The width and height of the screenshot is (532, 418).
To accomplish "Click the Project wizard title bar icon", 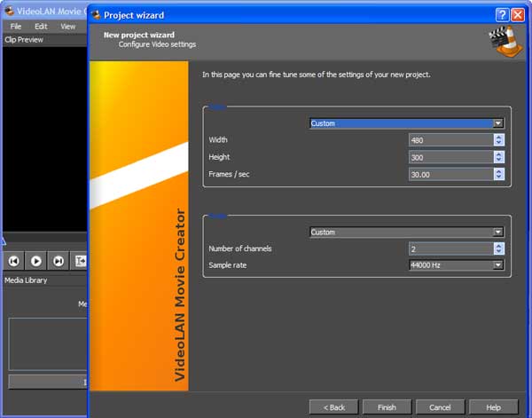I will tap(97, 15).
